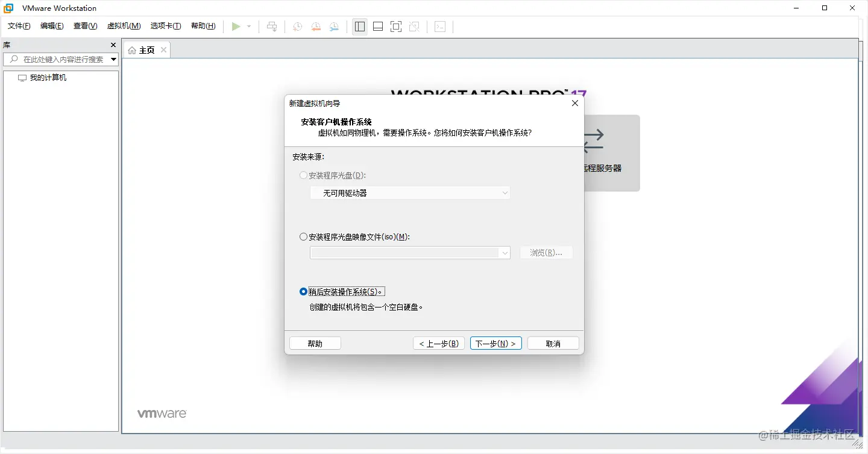Take a snapshot of the virtual machine

click(297, 26)
